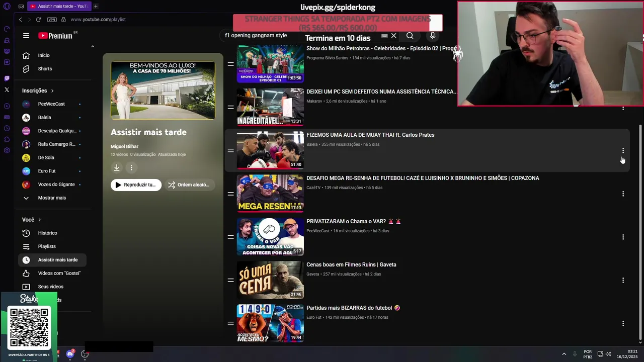Click the YouTube Premium logo
Image resolution: width=644 pixels, height=362 pixels.
pyautogui.click(x=55, y=36)
